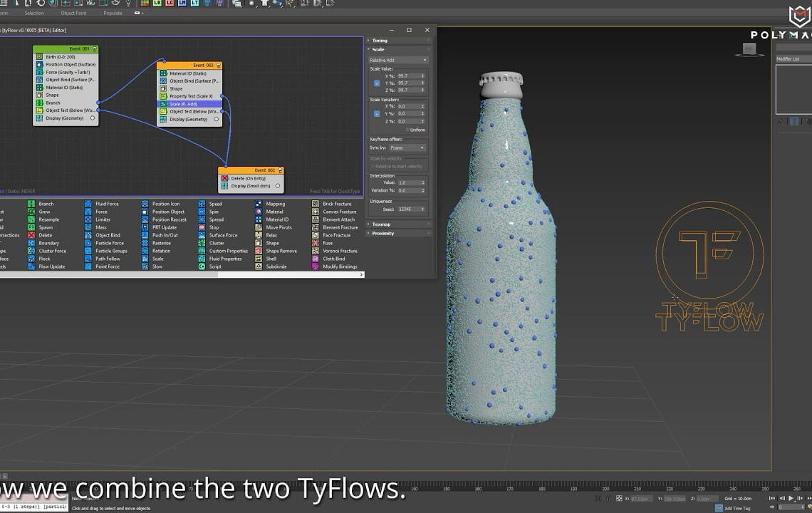The image size is (812, 513).
Task: Toggle the Event 003 lightbulb enable icon
Action: tap(219, 66)
